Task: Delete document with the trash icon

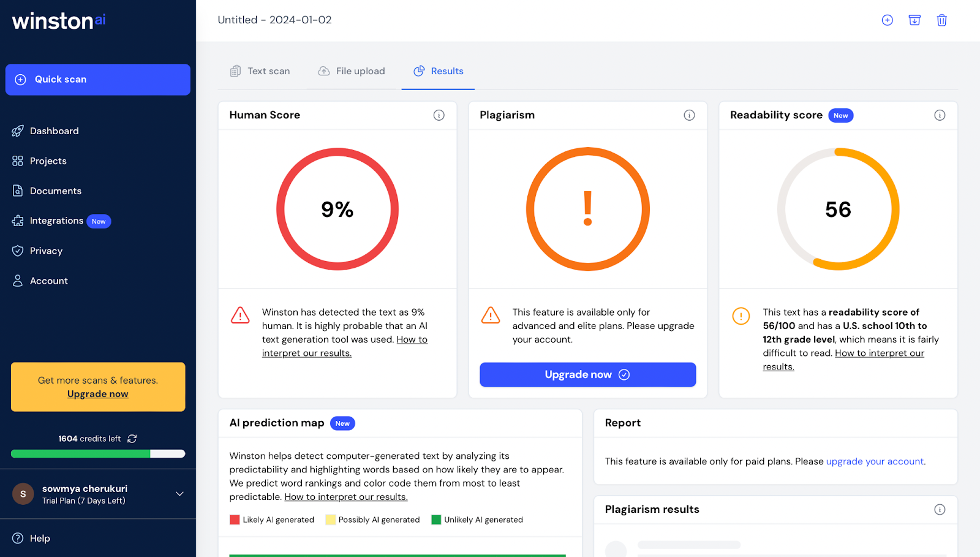Action: 942,20
